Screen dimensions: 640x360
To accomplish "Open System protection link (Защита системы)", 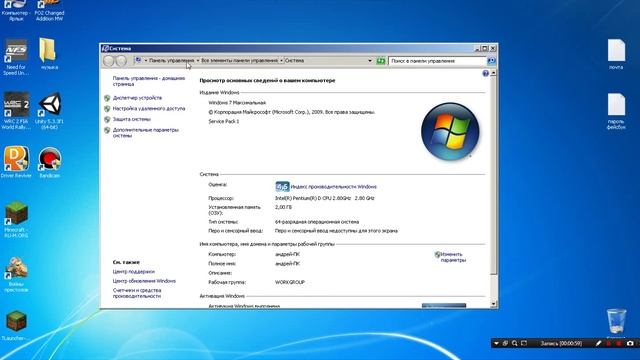I will coord(131,119).
